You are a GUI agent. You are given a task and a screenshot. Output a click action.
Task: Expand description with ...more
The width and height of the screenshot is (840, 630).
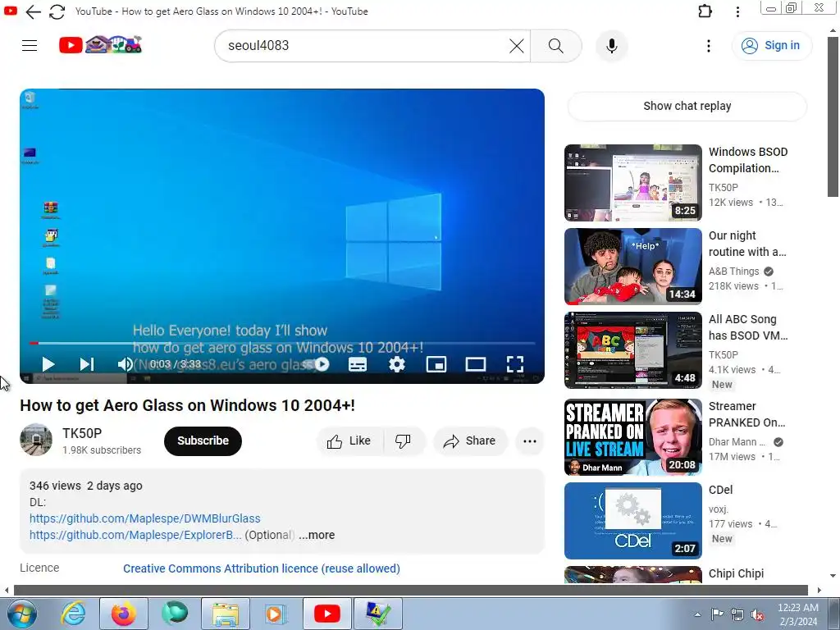coord(317,535)
